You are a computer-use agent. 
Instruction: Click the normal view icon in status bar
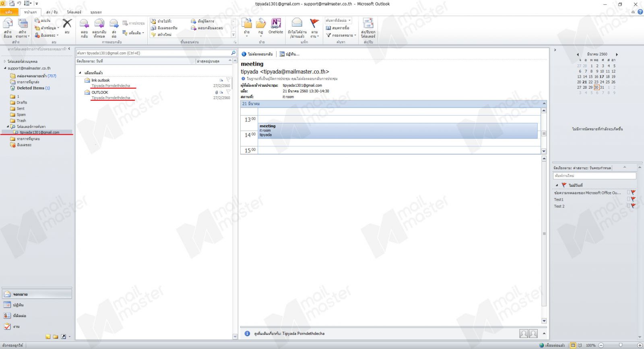[573, 345]
